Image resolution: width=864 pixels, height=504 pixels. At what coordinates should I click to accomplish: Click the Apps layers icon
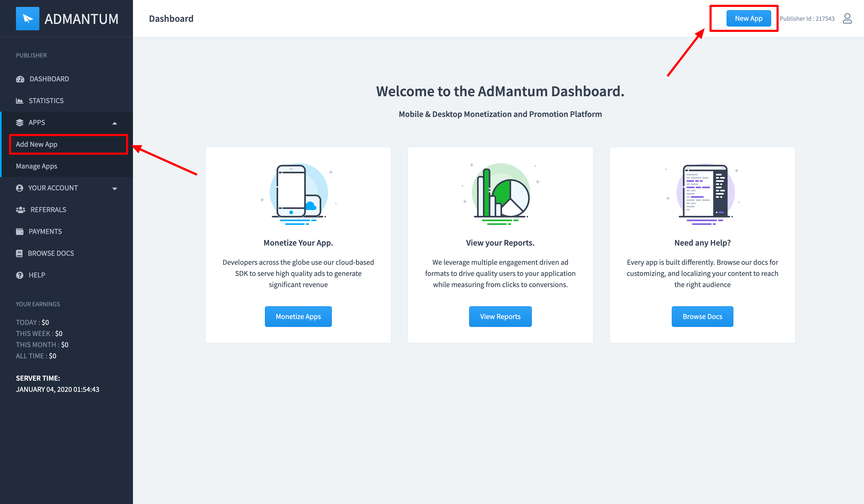coord(19,123)
